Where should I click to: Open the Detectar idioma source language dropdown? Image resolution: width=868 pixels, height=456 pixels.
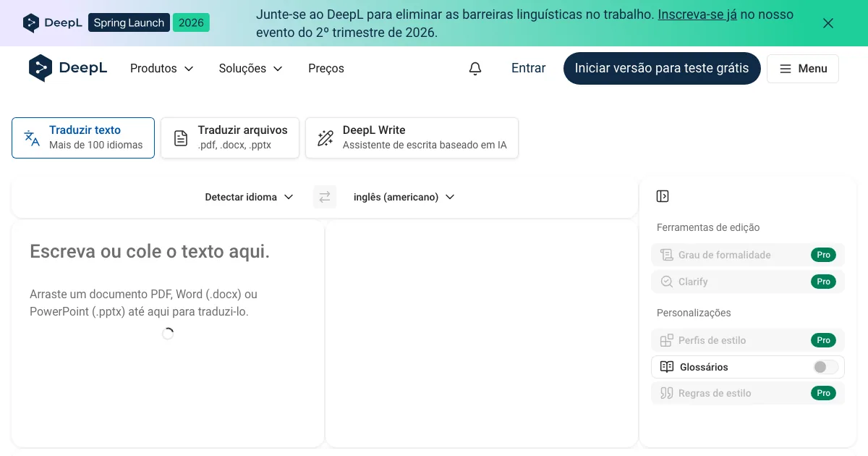coord(249,197)
